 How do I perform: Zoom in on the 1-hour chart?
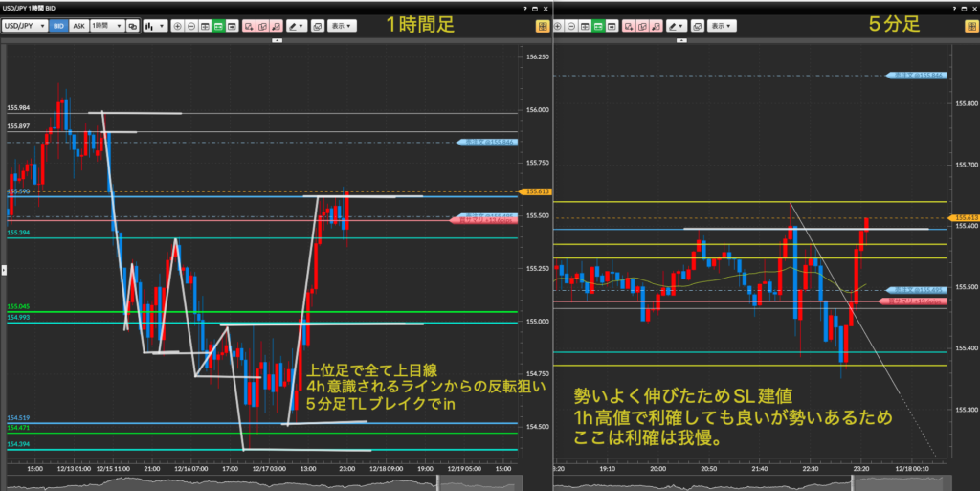pos(176,26)
